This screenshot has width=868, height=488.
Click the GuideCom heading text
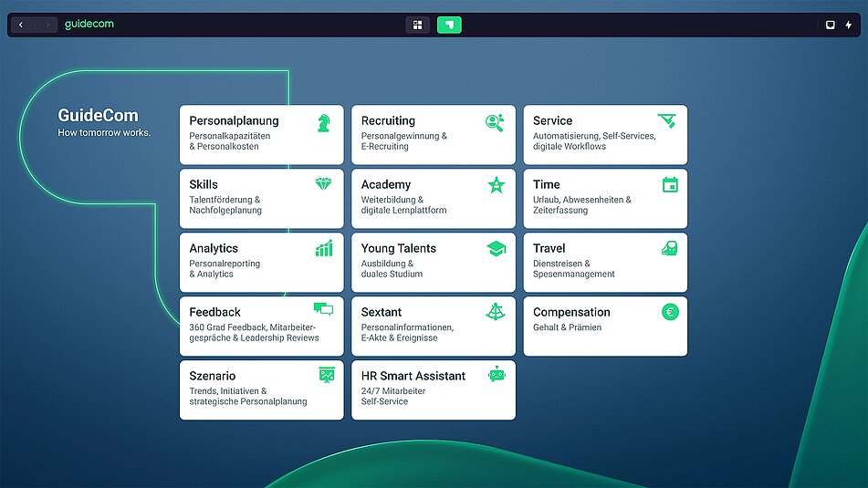(98, 115)
